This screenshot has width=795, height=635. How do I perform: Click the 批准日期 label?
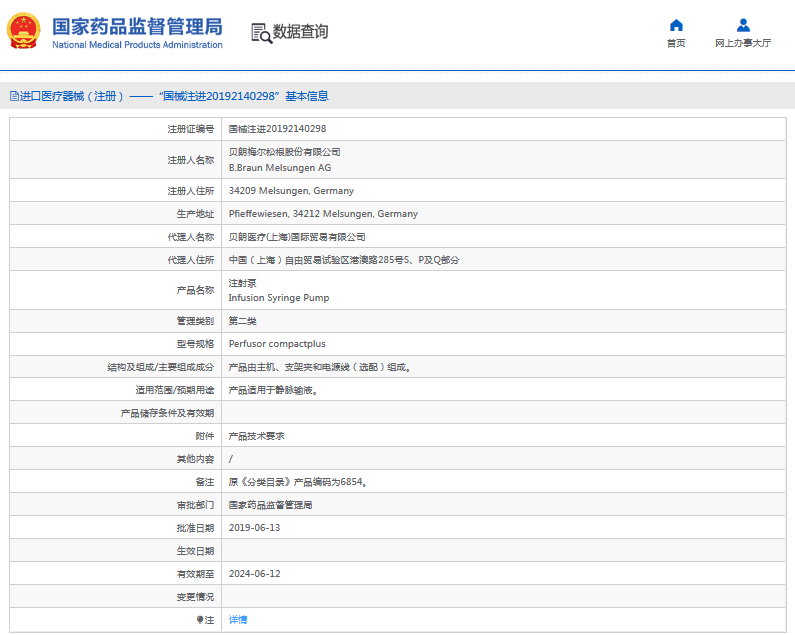click(195, 528)
